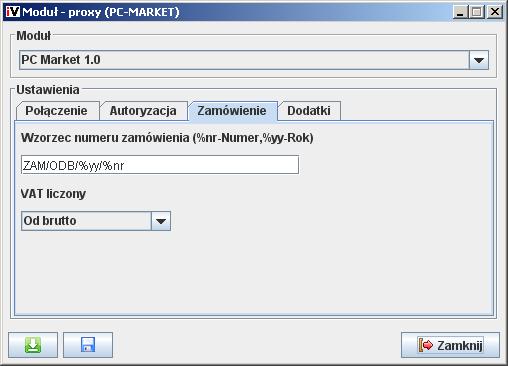Click the blue floppy disk save button

[88, 345]
